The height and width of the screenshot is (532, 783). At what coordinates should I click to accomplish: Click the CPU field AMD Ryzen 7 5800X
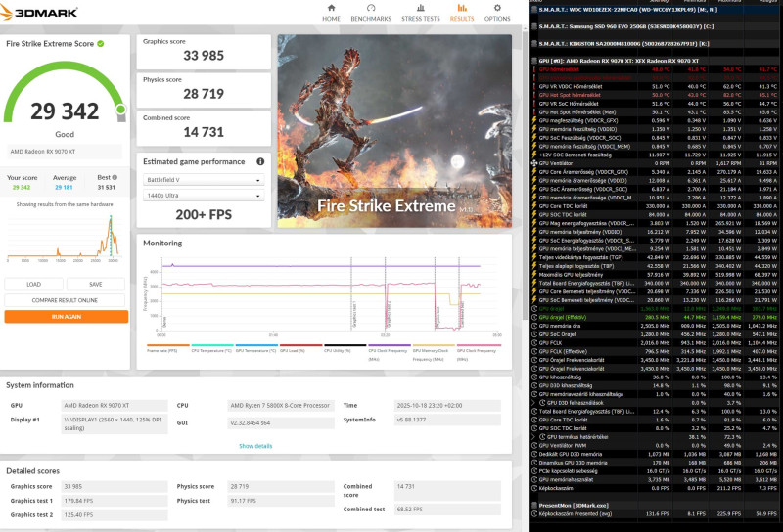(281, 405)
